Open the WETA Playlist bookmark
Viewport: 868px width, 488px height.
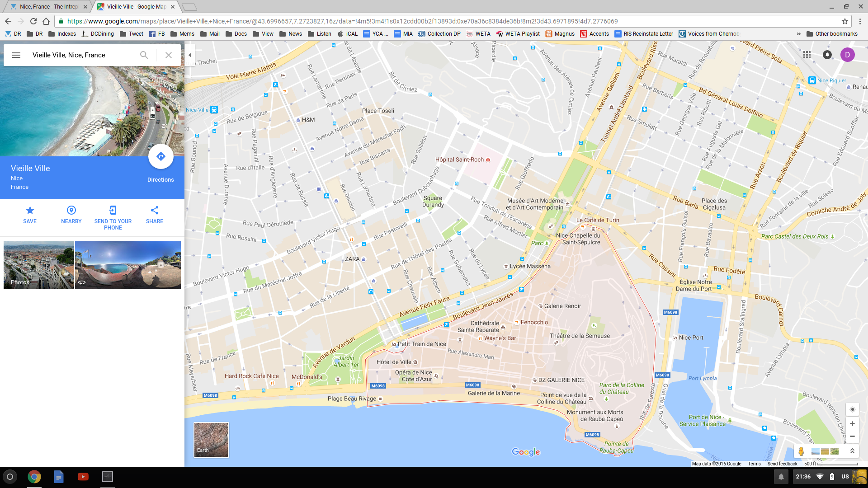pos(518,34)
